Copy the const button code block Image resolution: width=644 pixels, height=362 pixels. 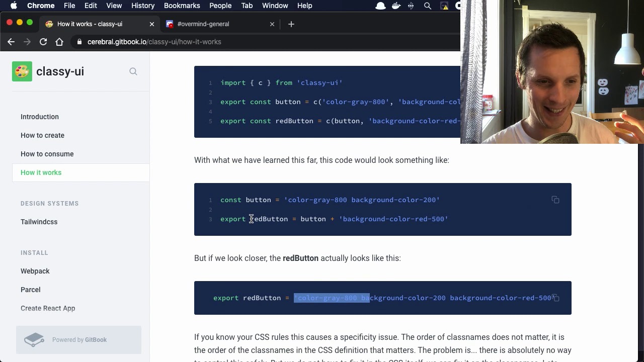tap(555, 200)
